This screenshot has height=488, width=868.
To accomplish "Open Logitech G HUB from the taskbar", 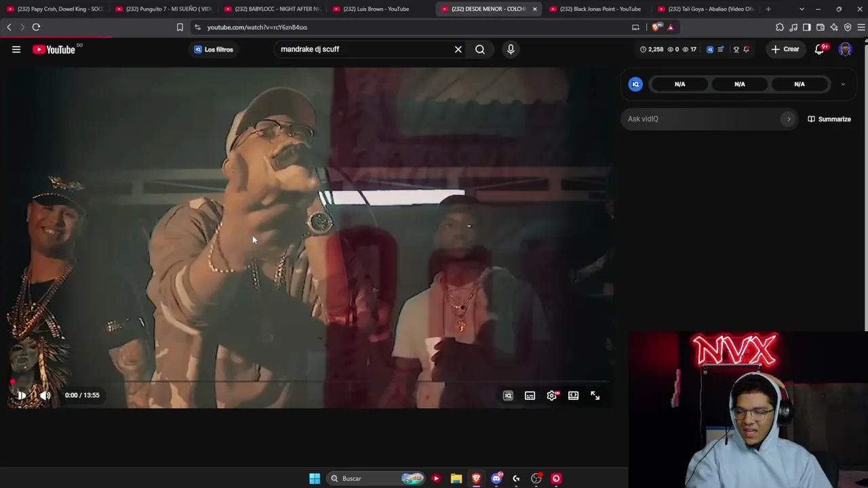I will pos(516,479).
